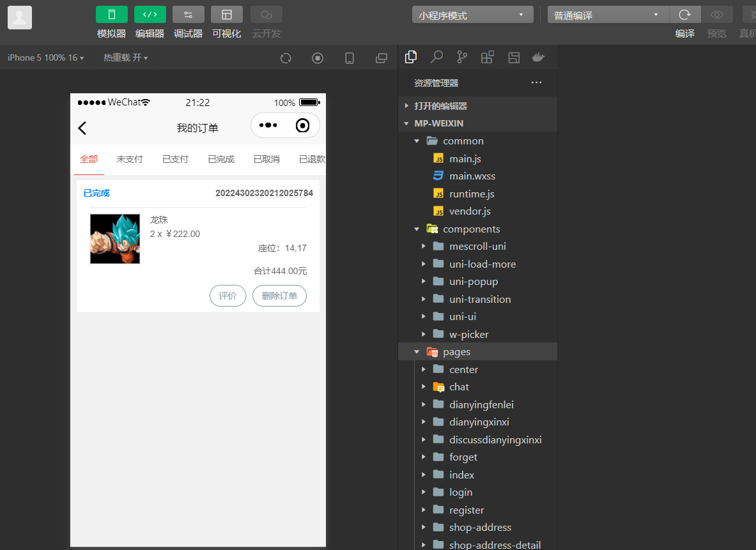This screenshot has width=756, height=550.
Task: Click the 删除订单 delete order button
Action: click(x=280, y=296)
